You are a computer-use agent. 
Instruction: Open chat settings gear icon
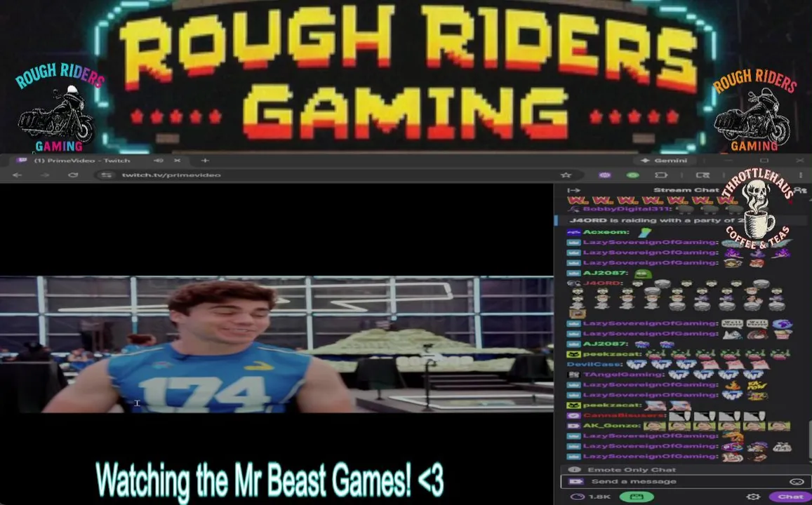(754, 497)
